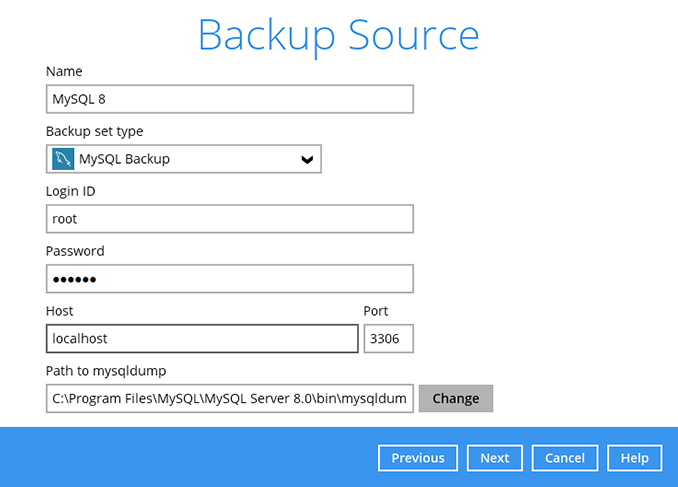Click the Path to mysqldump label
Viewport: 678px width, 487px height.
pyautogui.click(x=106, y=371)
